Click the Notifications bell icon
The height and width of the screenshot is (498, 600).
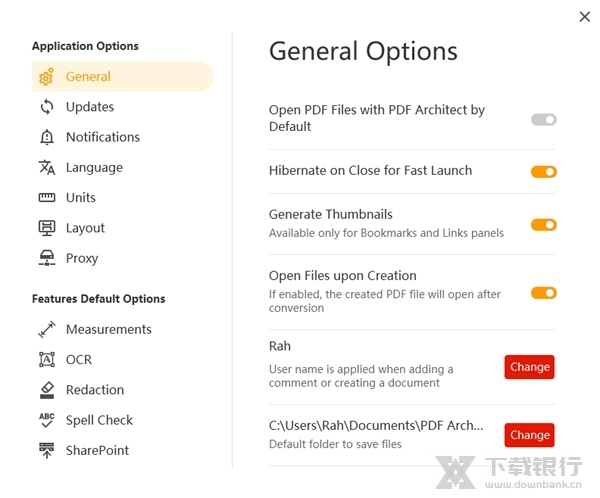tap(47, 137)
